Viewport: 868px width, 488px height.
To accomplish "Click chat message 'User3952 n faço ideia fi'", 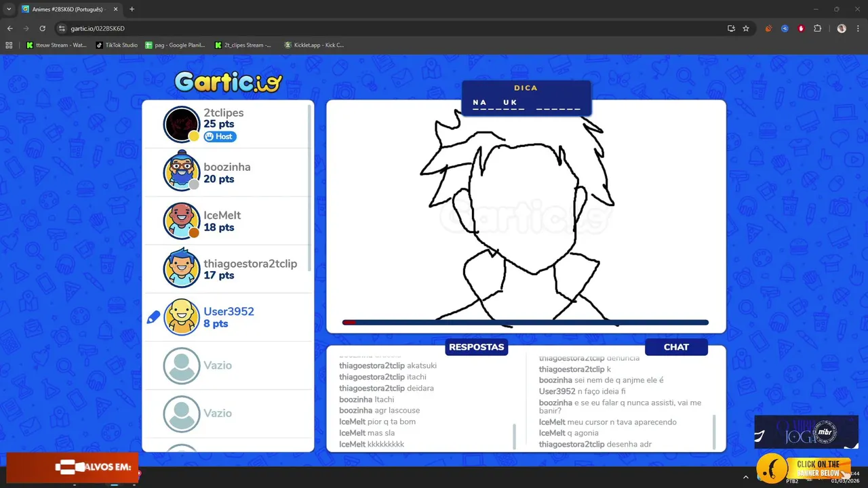I will point(583,392).
